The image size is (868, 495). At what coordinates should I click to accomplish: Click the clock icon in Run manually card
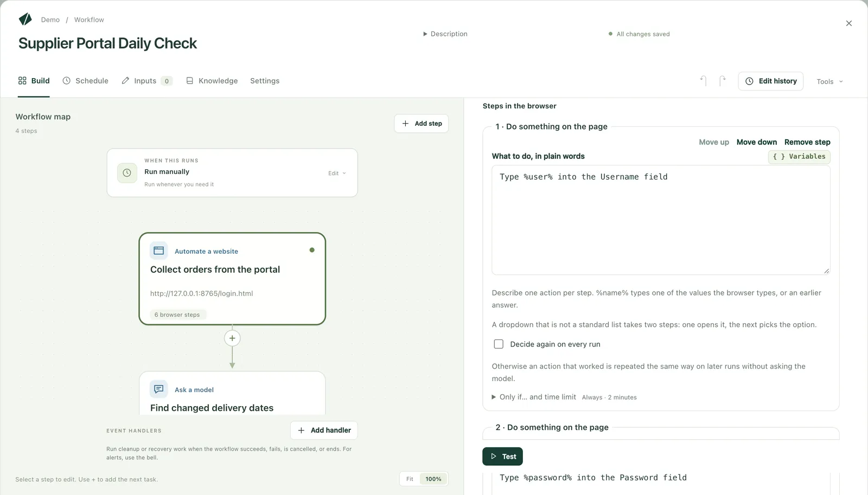pos(127,173)
